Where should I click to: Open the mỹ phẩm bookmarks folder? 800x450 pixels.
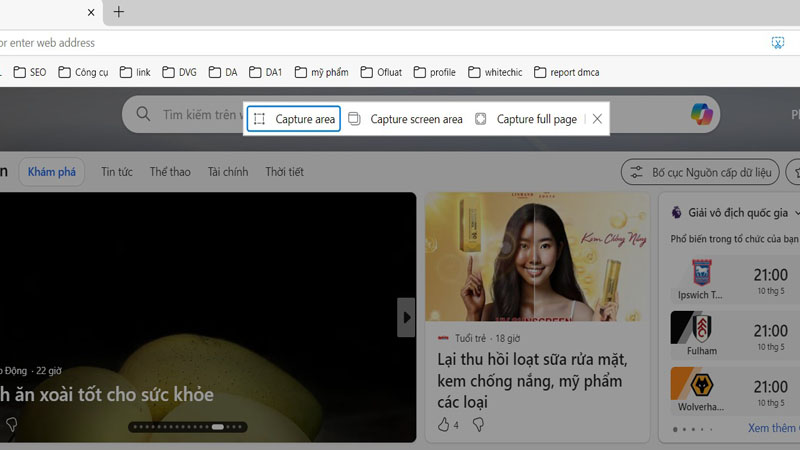pos(321,72)
